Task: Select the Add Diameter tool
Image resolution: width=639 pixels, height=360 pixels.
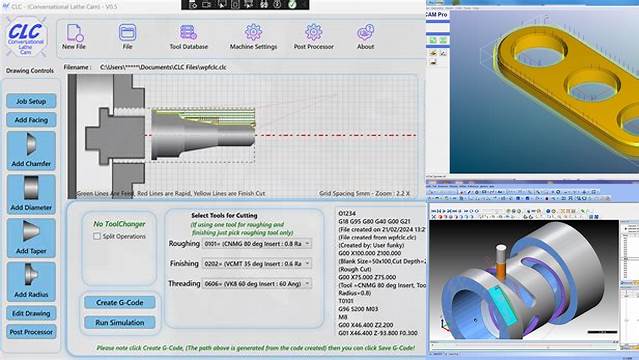Action: (x=31, y=194)
